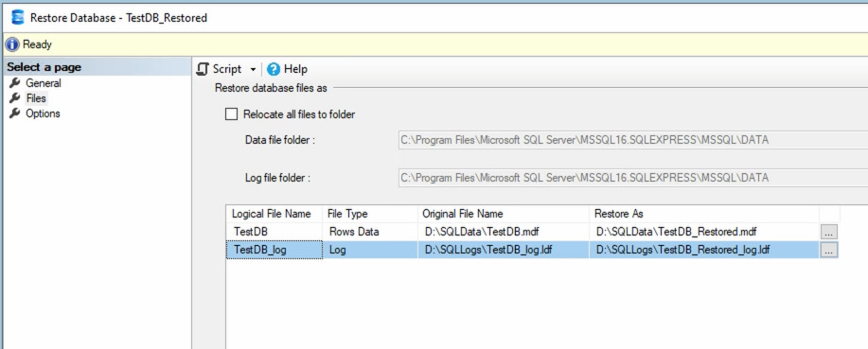Click the File Type column header
This screenshot has width=868, height=349.
[x=370, y=214]
